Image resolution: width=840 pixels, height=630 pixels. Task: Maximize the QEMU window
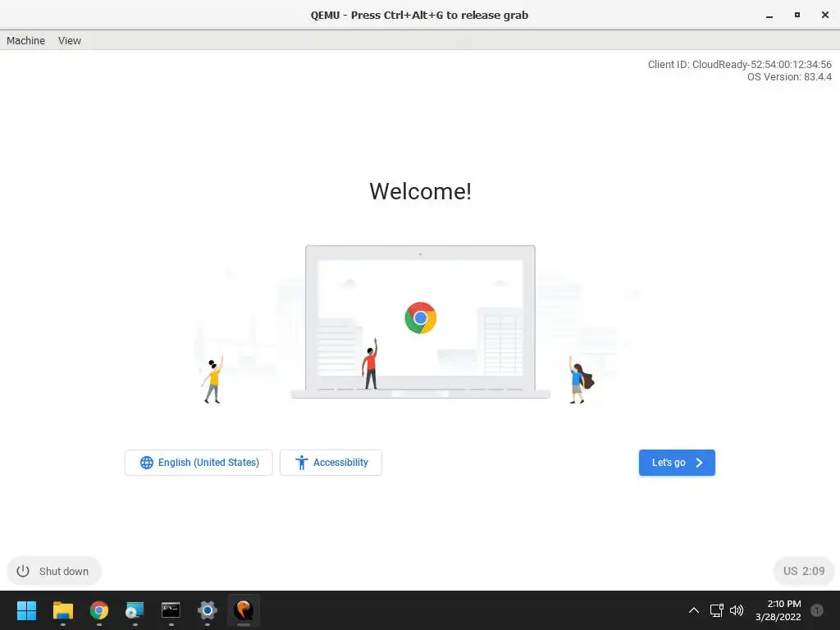[x=797, y=15]
